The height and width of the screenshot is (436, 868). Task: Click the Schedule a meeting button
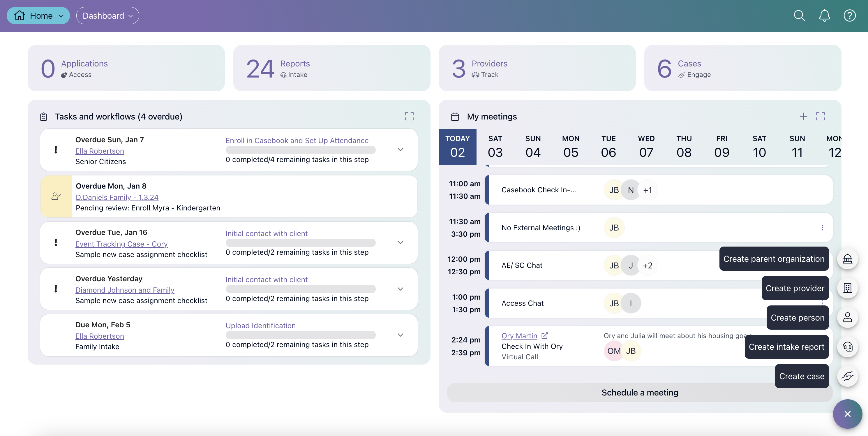[640, 392]
